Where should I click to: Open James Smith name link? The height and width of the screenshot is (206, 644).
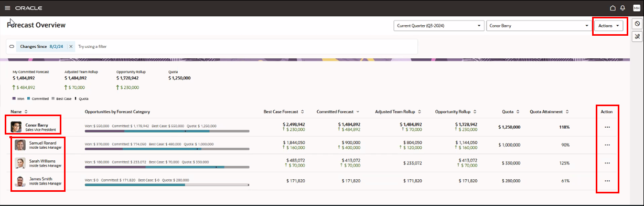tap(40, 179)
